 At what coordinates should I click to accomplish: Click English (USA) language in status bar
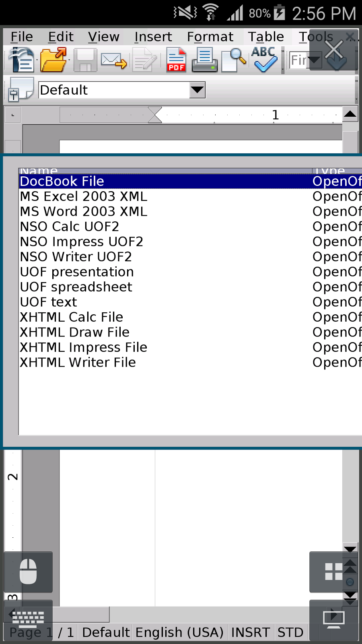click(x=179, y=632)
